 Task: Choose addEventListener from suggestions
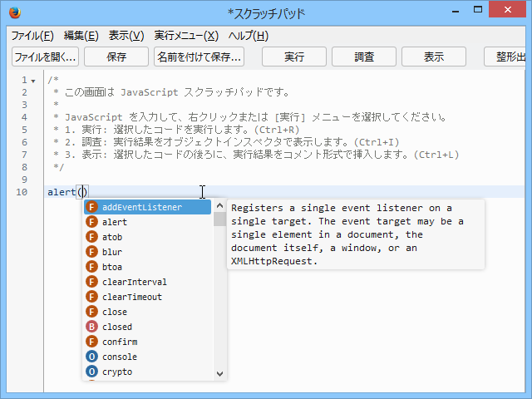148,207
